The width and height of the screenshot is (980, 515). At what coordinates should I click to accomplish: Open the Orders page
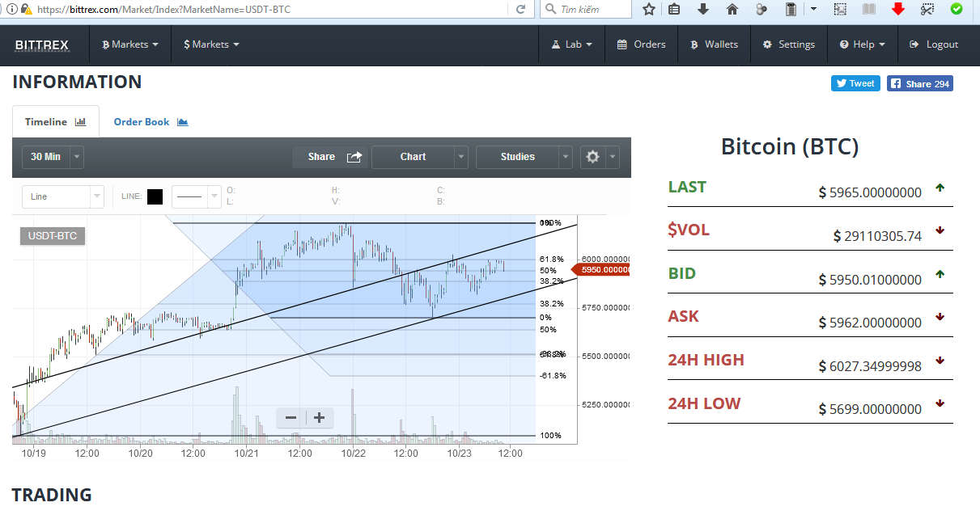[x=641, y=45]
